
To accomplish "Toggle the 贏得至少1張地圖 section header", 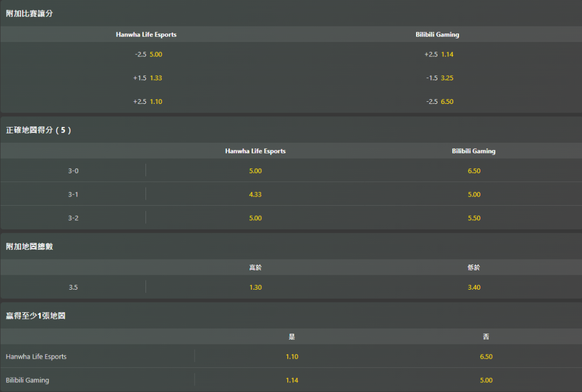I will click(36, 316).
